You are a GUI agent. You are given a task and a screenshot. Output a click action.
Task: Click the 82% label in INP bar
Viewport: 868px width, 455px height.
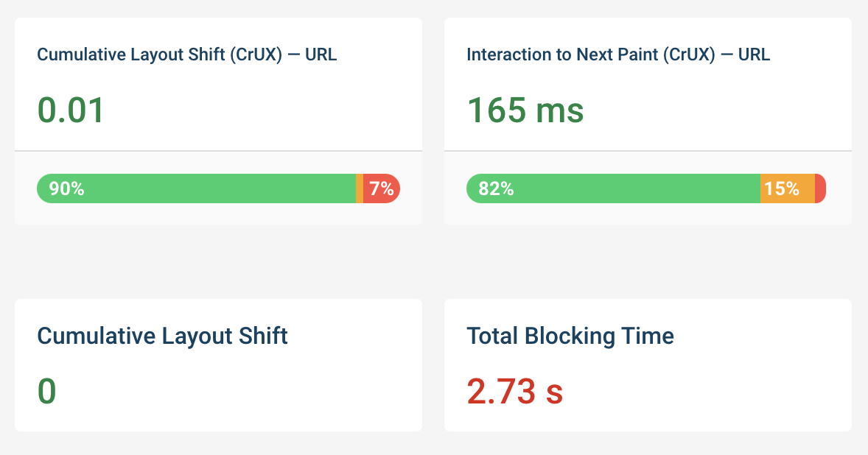click(x=496, y=188)
